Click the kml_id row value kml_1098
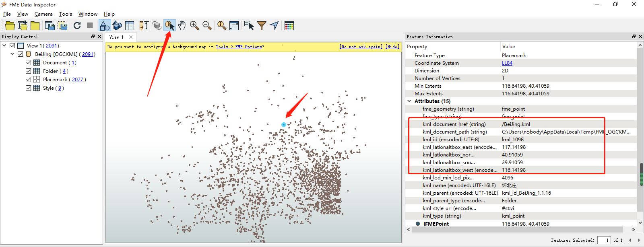Screen dimensions: 644x247 coord(513,140)
